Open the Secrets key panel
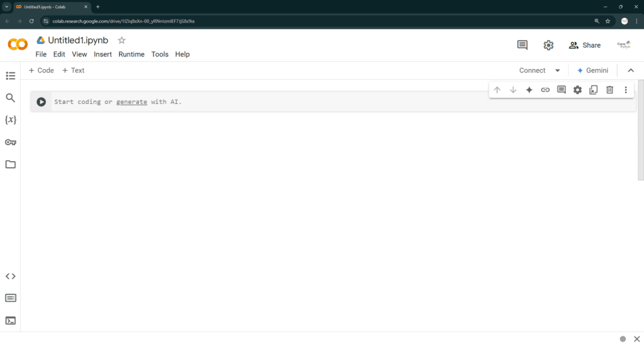The height and width of the screenshot is (346, 644). [x=10, y=142]
